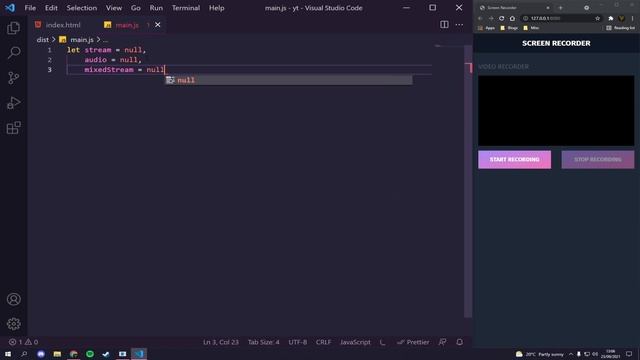Image resolution: width=640 pixels, height=360 pixels.
Task: Click the weather widget in the taskbar
Action: tap(540, 354)
